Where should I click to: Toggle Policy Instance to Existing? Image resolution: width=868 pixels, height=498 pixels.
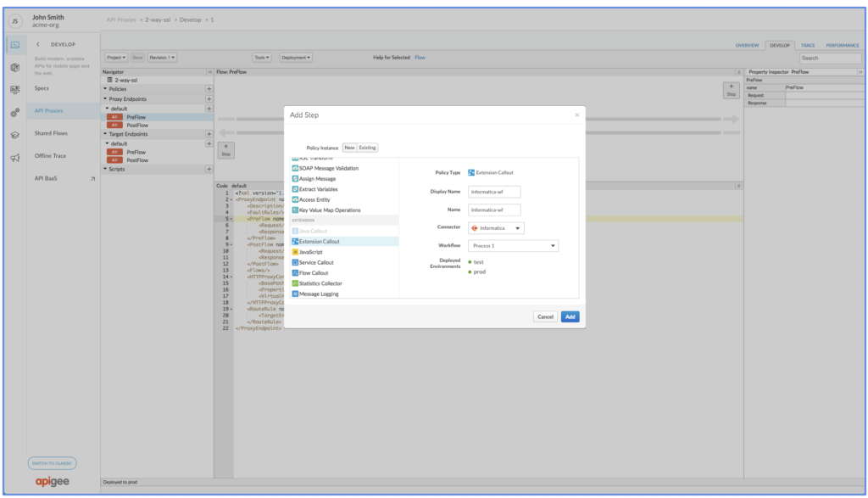point(367,148)
